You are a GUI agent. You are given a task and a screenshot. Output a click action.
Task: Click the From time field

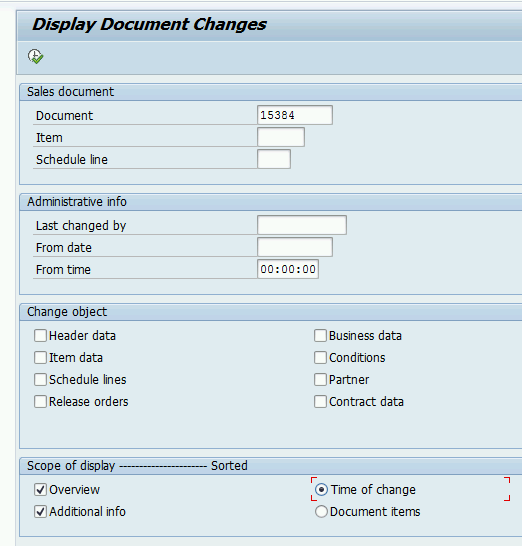click(288, 269)
